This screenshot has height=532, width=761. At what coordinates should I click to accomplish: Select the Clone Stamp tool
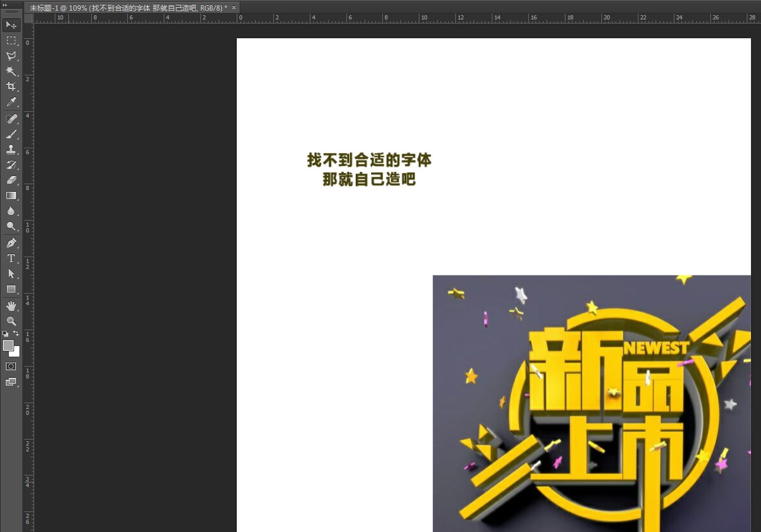pyautogui.click(x=11, y=149)
